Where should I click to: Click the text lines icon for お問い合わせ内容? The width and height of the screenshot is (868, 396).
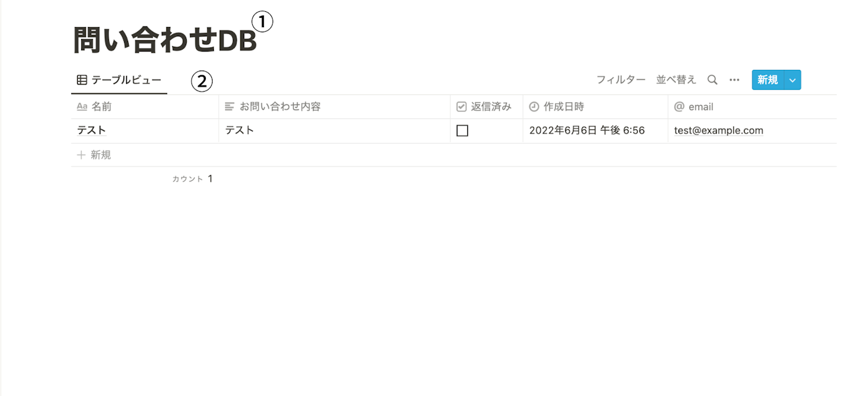(230, 106)
